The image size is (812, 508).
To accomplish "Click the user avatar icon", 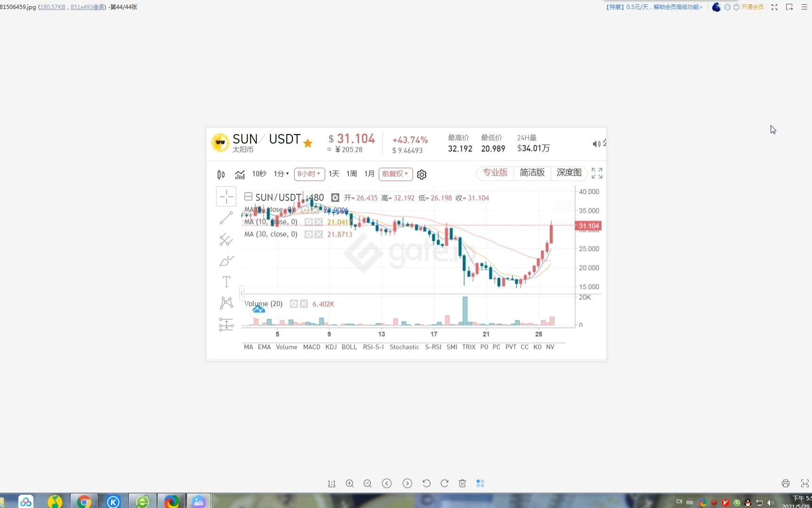I will pyautogui.click(x=716, y=7).
